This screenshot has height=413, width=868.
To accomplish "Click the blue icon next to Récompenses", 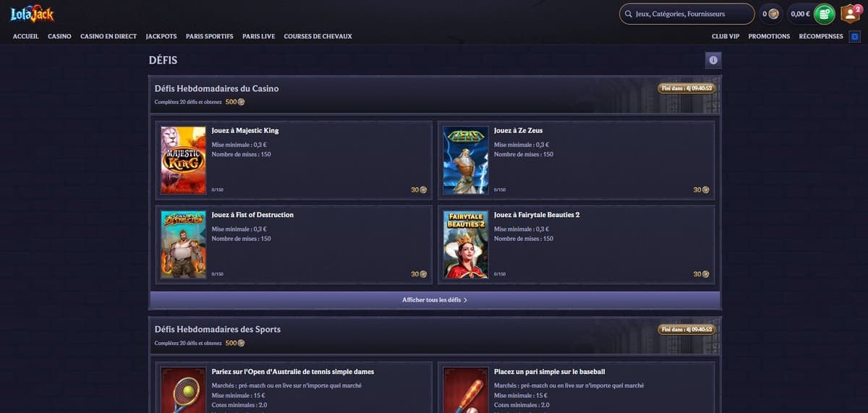I will (x=855, y=36).
